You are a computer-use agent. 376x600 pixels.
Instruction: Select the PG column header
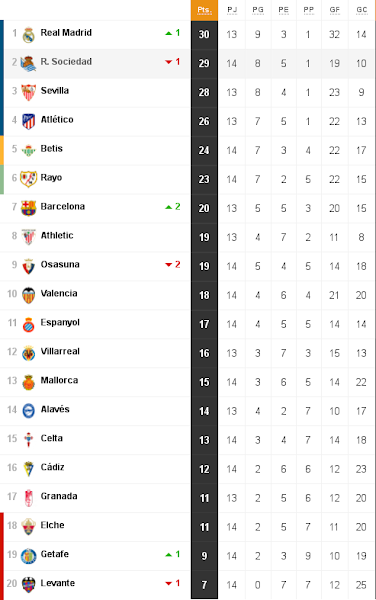[x=258, y=10]
